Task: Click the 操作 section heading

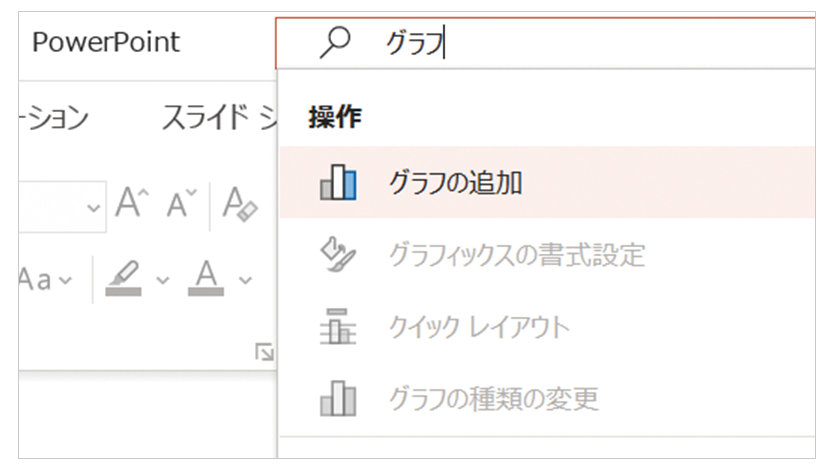Action: pos(335,118)
